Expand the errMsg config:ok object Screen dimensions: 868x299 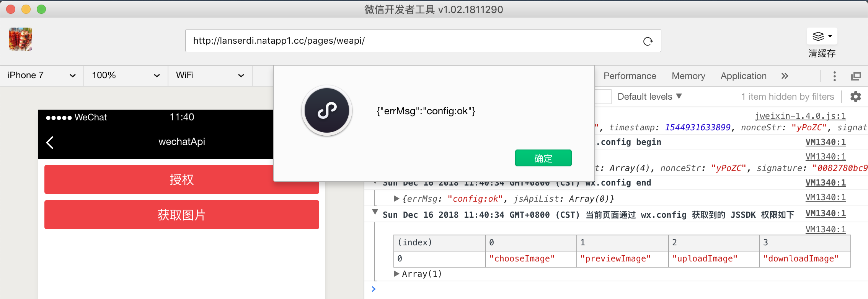click(396, 199)
